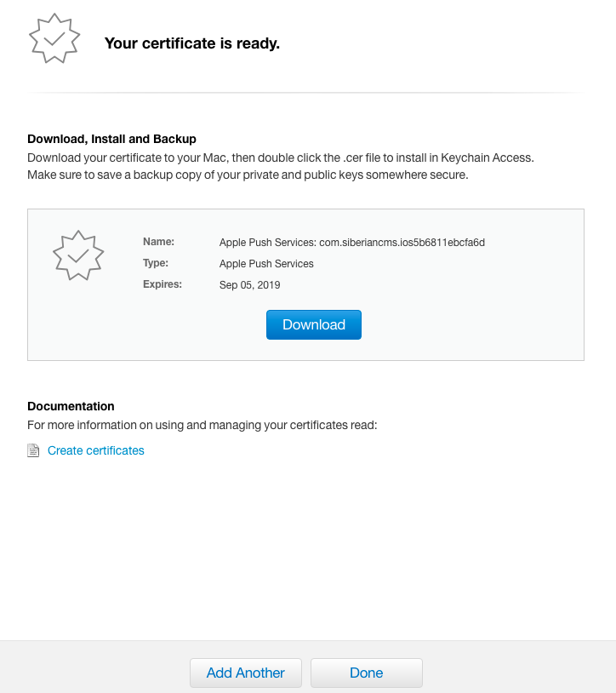Select the certificate name com.siberiancms.ios5b6811ebcfa6d

tap(352, 243)
